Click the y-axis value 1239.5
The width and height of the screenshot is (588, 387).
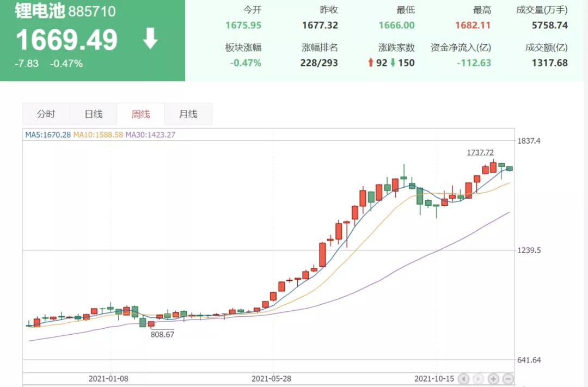tap(529, 250)
